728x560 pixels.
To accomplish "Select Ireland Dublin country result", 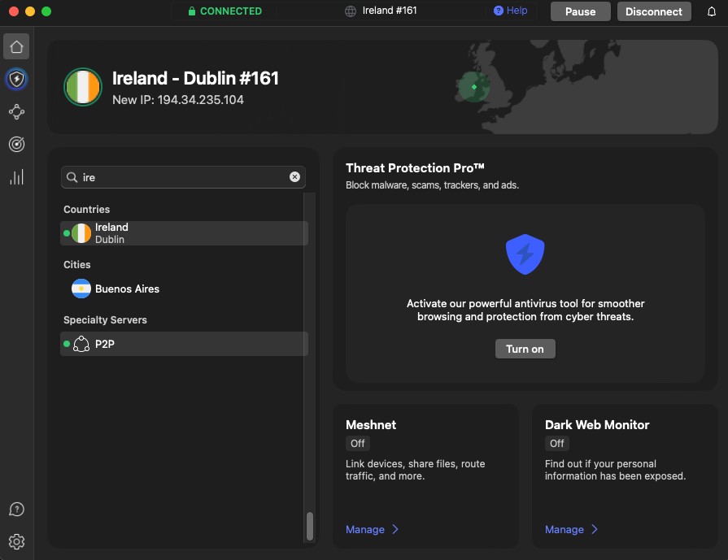I will tap(184, 233).
